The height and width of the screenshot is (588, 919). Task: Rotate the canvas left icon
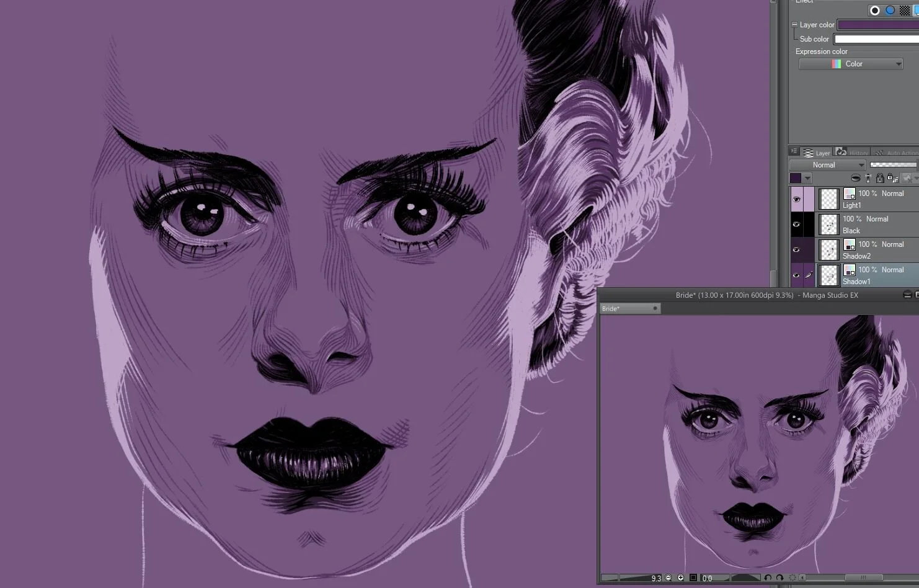coord(768,578)
